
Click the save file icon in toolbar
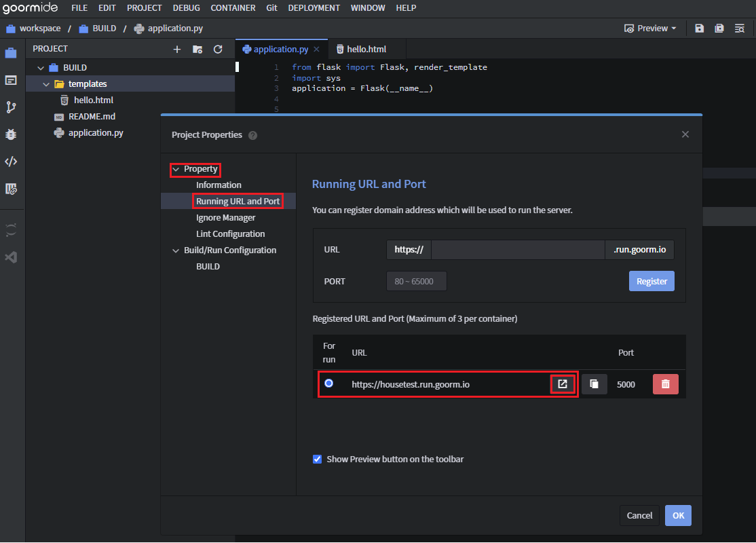[699, 29]
